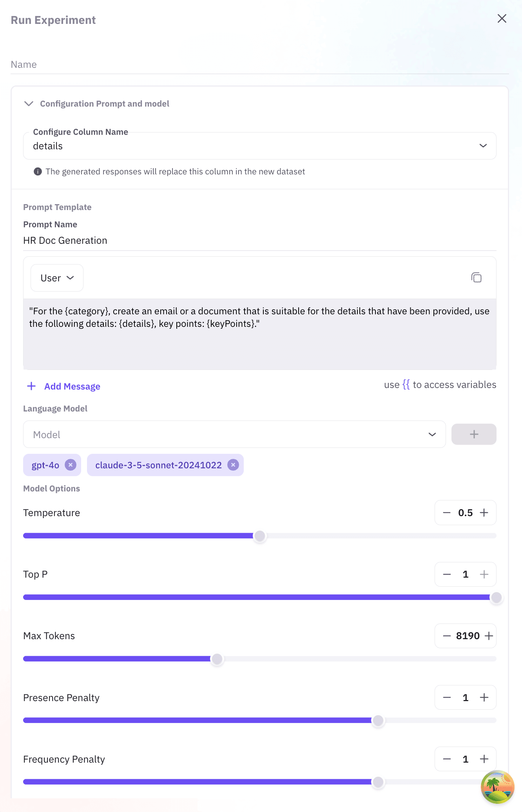
Task: Remove the claude-3-5-sonnet-20241022 model chip
Action: pos(233,465)
